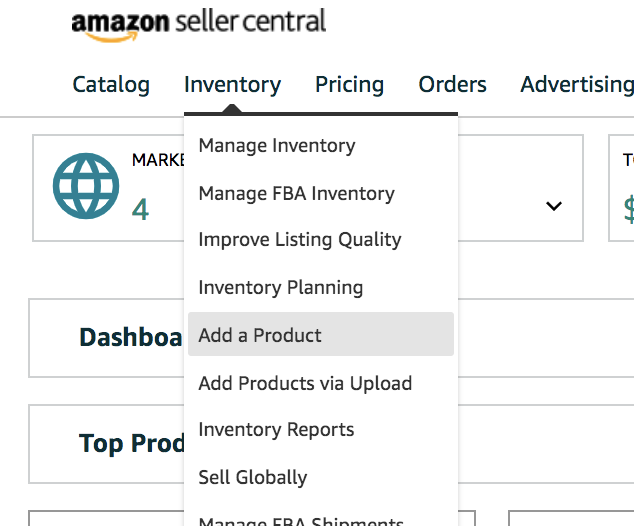Select Manage Inventory from dropdown
The height and width of the screenshot is (526, 634).
pos(277,146)
